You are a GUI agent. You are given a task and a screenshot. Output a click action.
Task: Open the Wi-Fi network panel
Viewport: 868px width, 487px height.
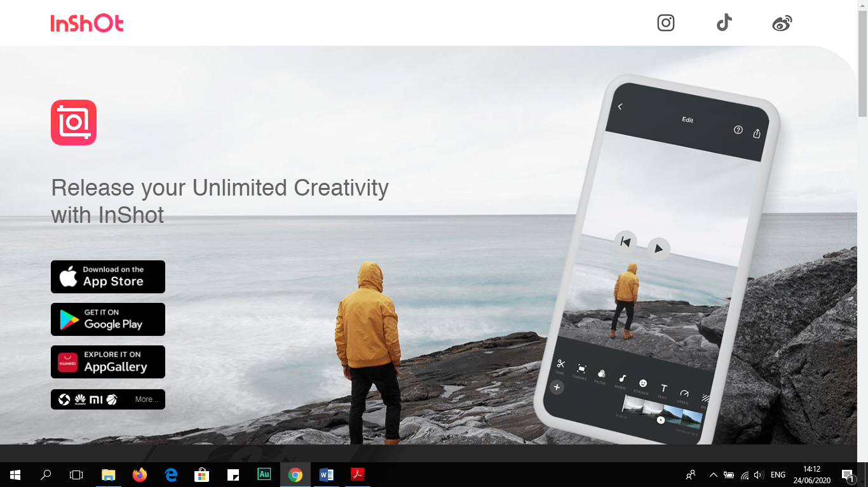point(745,475)
